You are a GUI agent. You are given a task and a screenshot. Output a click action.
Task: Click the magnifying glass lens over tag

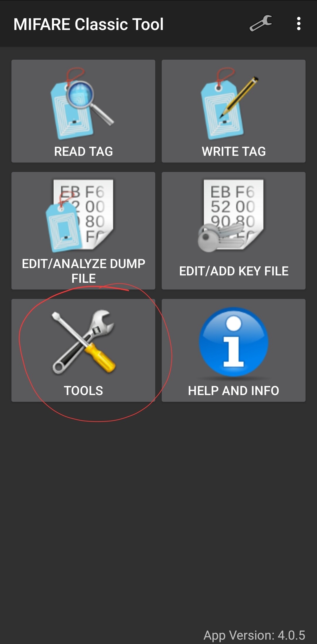click(80, 95)
